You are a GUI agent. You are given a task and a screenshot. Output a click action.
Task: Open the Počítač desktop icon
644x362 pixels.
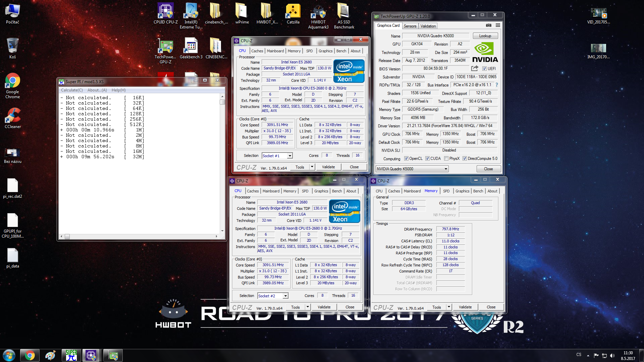[x=12, y=14]
